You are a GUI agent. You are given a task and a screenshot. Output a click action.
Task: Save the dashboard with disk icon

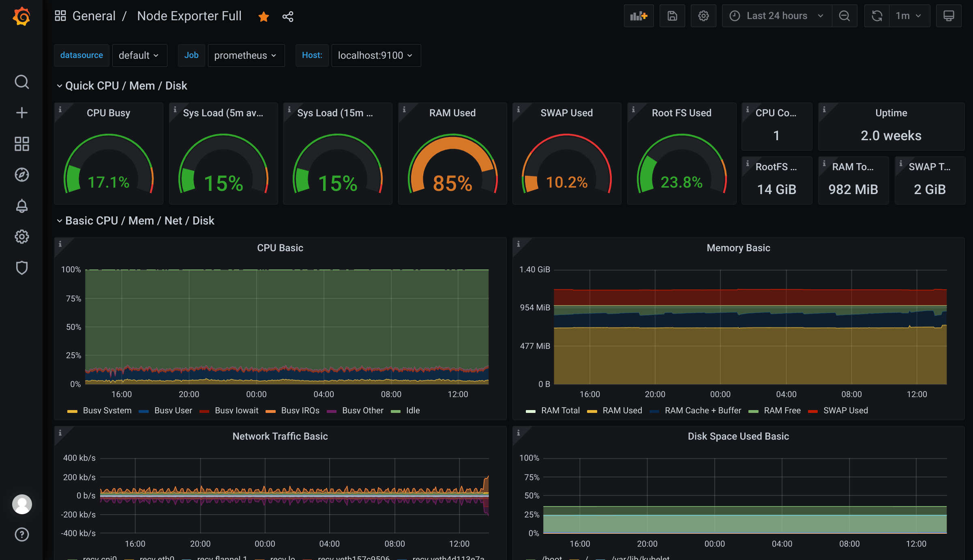click(672, 16)
